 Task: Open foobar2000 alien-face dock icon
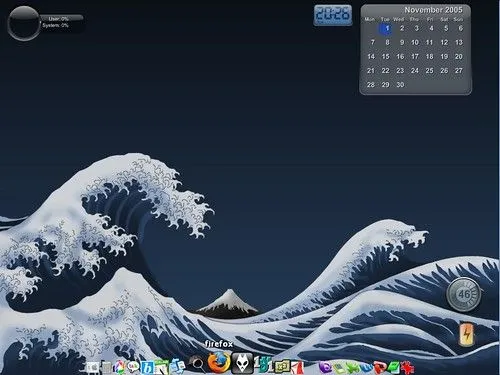coord(242,363)
